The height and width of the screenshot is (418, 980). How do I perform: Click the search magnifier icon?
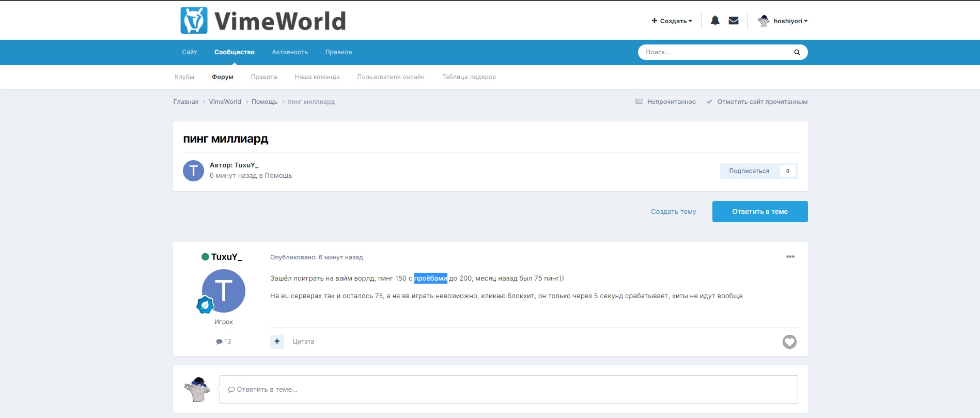(797, 52)
